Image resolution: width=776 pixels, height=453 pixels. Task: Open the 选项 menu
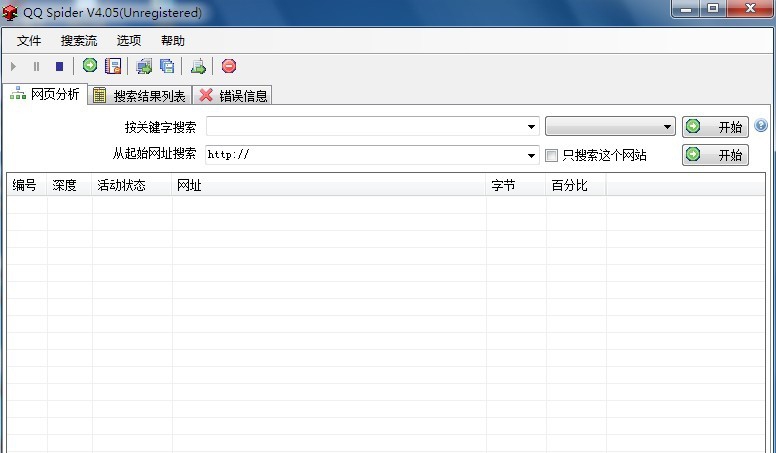click(129, 41)
